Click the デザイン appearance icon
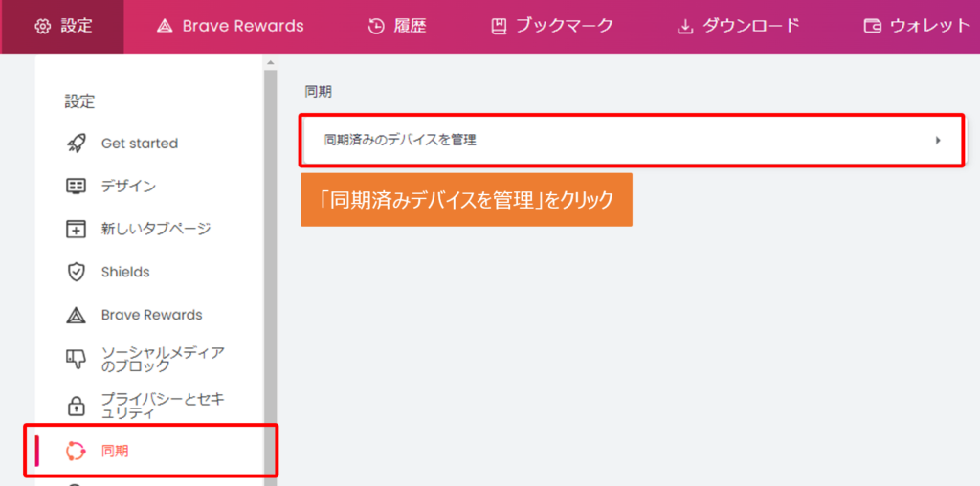 [x=76, y=187]
